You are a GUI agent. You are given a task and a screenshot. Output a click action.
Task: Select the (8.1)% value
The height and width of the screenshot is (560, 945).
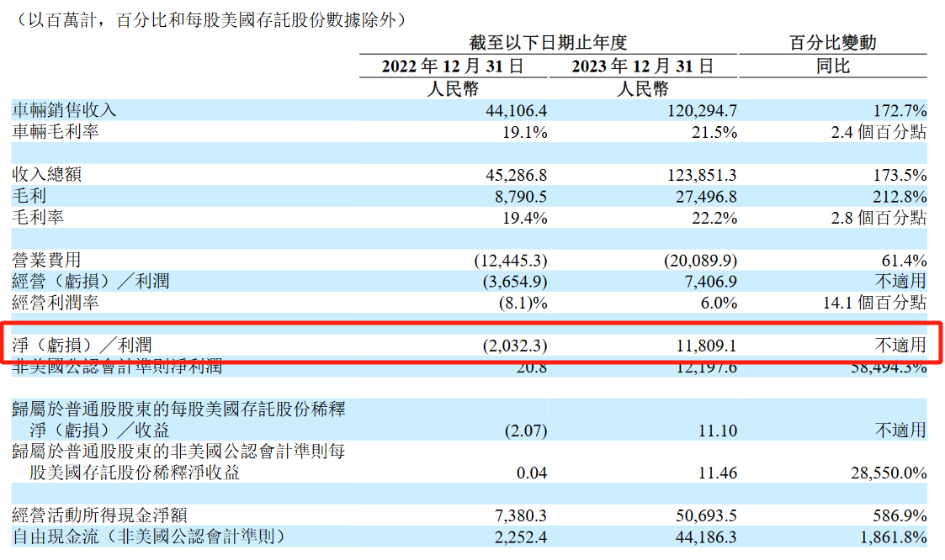[523, 304]
